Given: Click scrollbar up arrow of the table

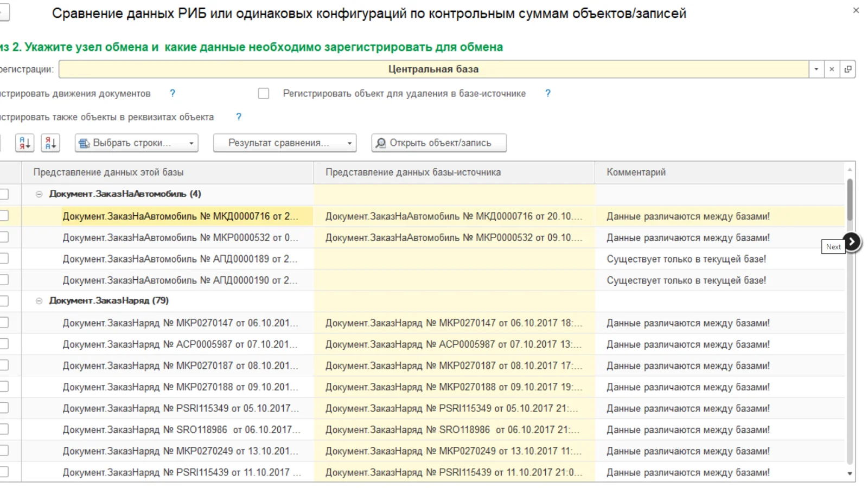Looking at the screenshot, I should pos(850,170).
